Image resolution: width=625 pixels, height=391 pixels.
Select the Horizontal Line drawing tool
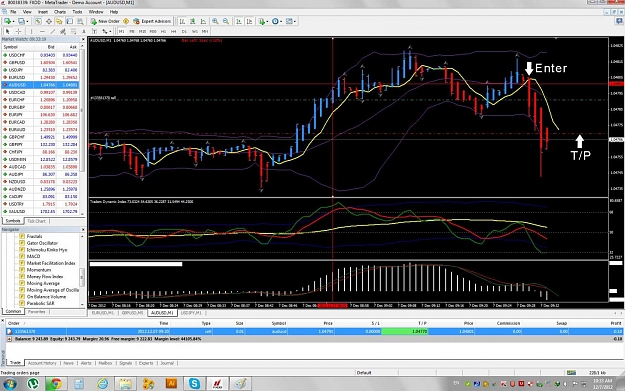[42, 31]
